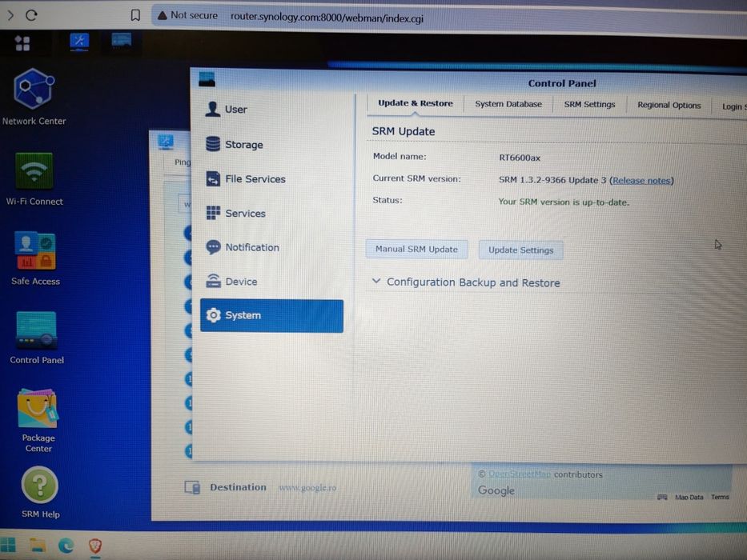
Task: Click OpenStreetMap link in background window
Action: (x=520, y=474)
